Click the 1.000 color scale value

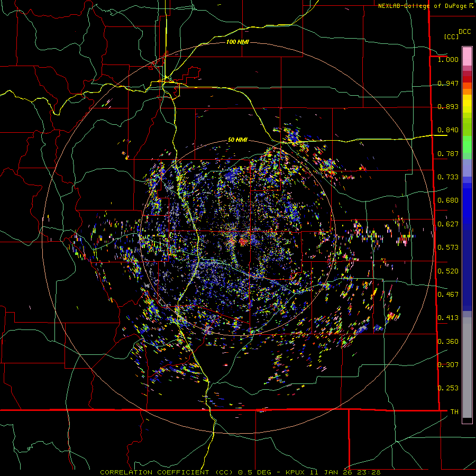click(x=448, y=59)
